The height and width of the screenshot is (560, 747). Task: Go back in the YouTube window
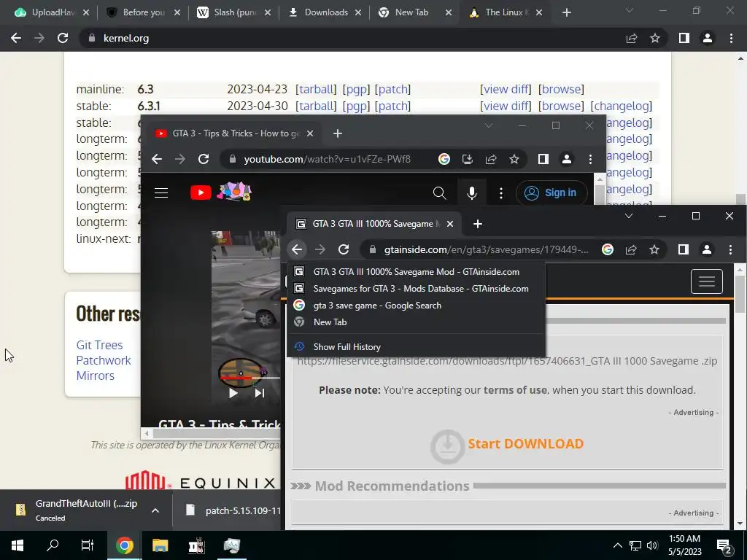point(157,159)
